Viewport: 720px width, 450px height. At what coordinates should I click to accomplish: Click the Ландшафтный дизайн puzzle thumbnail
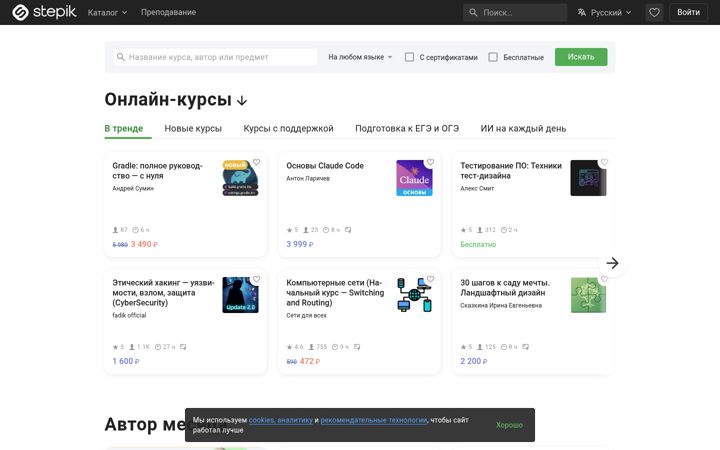point(588,295)
